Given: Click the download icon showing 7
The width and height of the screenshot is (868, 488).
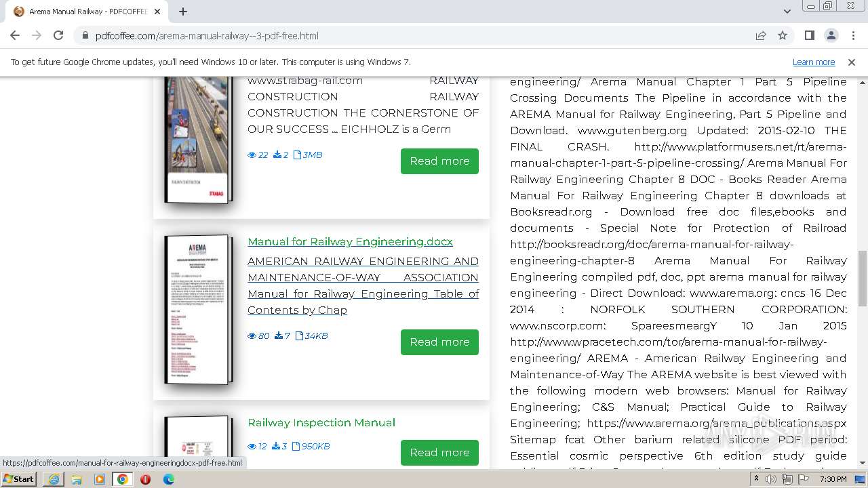Looking at the screenshot, I should (278, 336).
